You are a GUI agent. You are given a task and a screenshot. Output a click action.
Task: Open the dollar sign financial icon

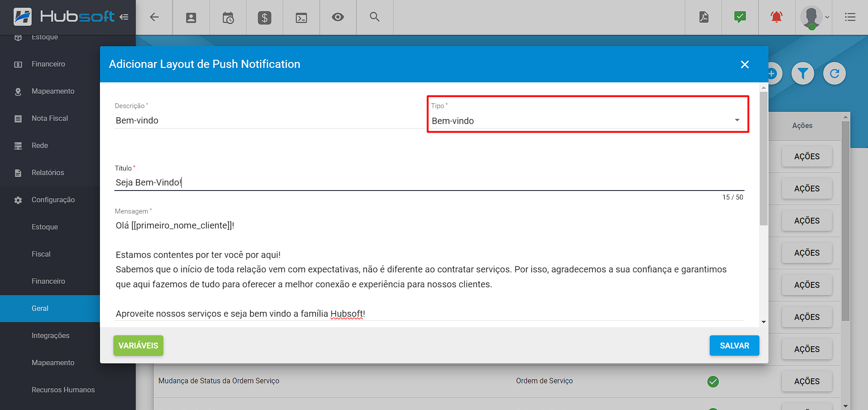pos(265,18)
